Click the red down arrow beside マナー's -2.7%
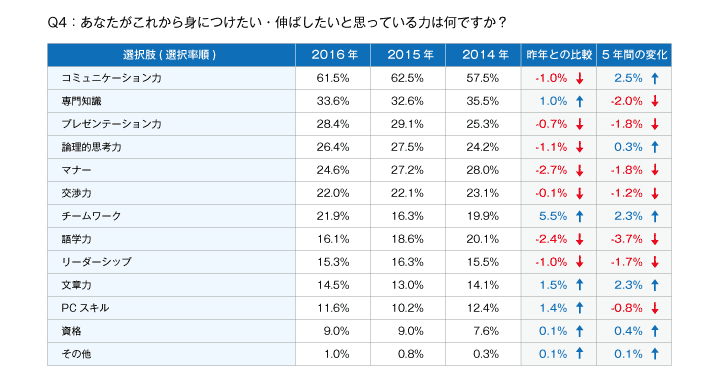 click(579, 170)
